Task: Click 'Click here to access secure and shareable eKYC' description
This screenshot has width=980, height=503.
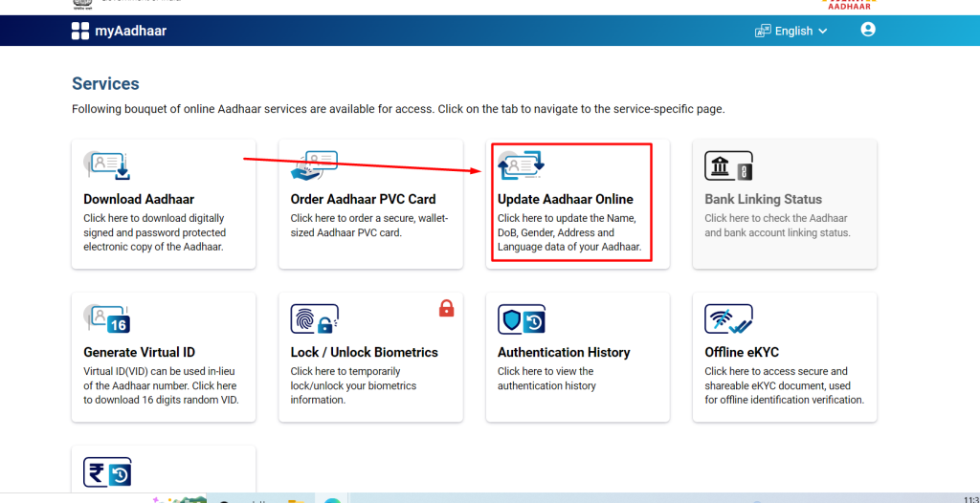Action: (785, 385)
